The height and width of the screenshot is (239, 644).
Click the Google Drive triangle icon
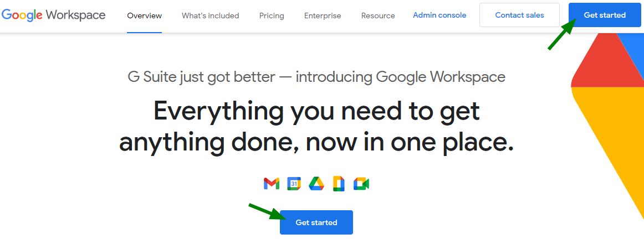click(316, 184)
